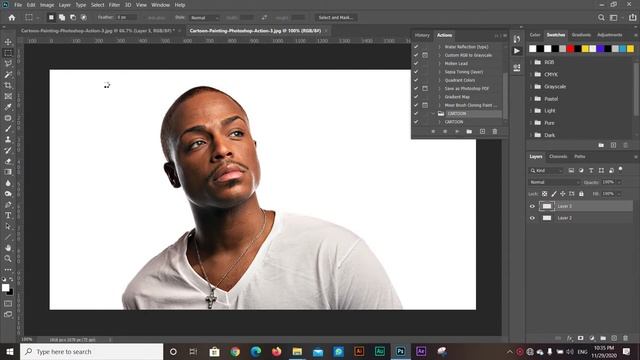Select the Hand tool

point(8,248)
